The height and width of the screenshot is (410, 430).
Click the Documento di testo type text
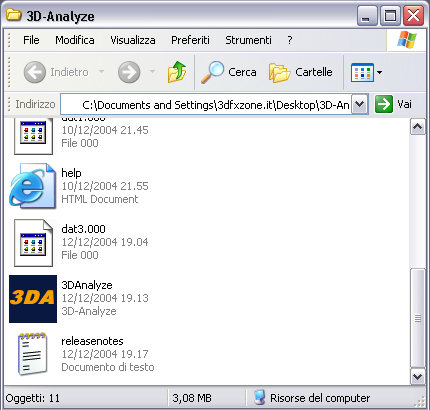click(x=108, y=367)
